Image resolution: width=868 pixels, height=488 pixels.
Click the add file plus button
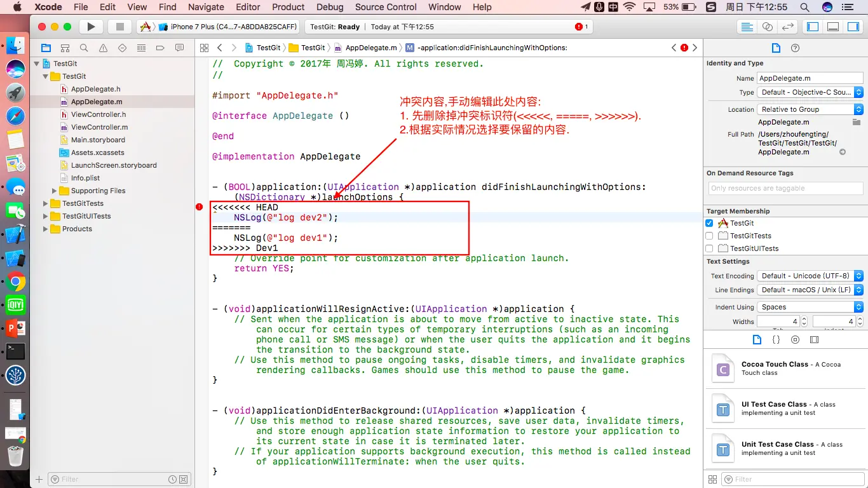[39, 479]
